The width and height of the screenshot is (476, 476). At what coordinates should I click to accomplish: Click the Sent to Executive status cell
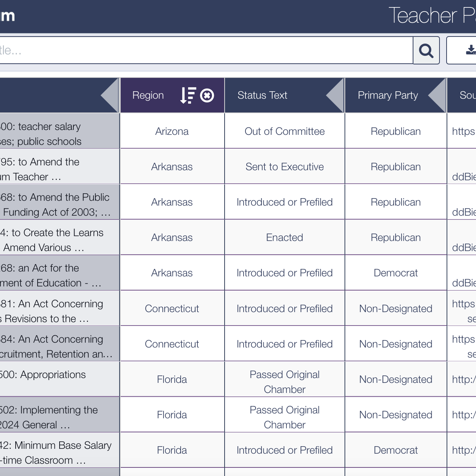pyautogui.click(x=285, y=167)
